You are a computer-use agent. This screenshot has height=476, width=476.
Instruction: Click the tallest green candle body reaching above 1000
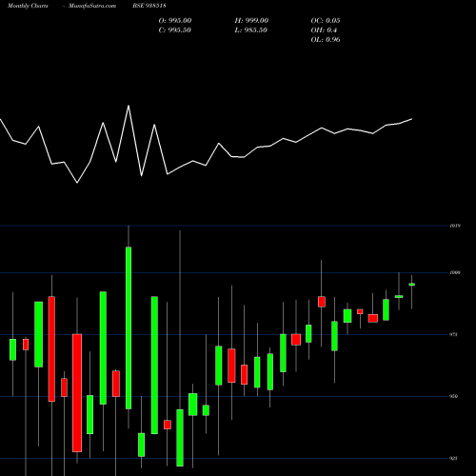[x=129, y=327]
